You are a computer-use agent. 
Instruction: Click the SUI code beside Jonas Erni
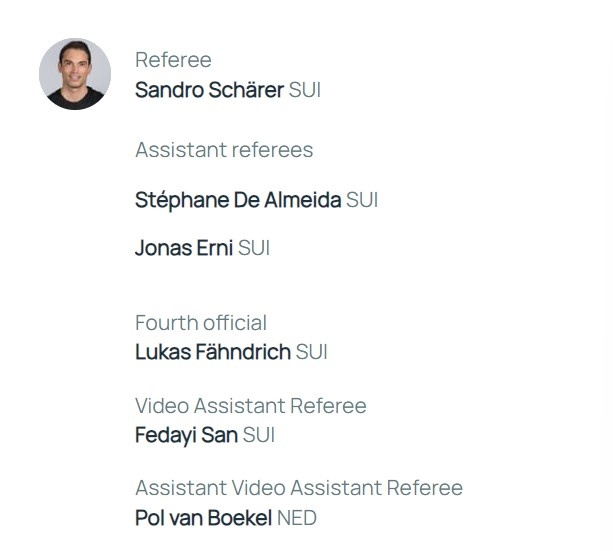pyautogui.click(x=254, y=248)
